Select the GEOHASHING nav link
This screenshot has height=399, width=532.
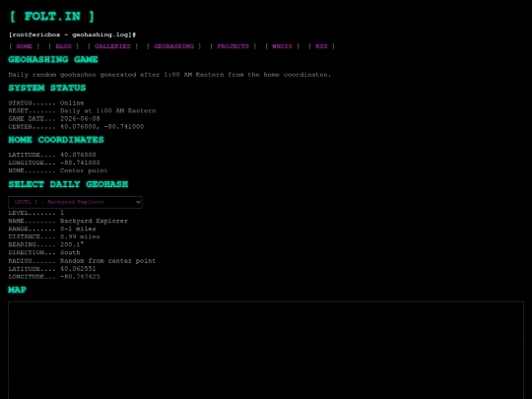(x=173, y=46)
